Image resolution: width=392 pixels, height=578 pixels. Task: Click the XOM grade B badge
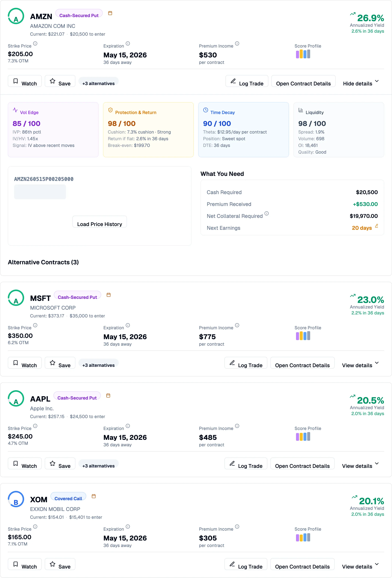tap(16, 499)
